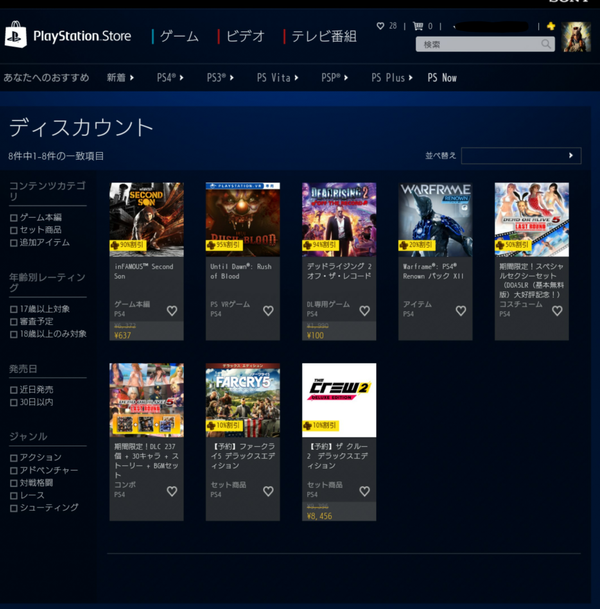The image size is (600, 609).
Task: Open the Second Son cover thumbnail
Action: point(146,219)
